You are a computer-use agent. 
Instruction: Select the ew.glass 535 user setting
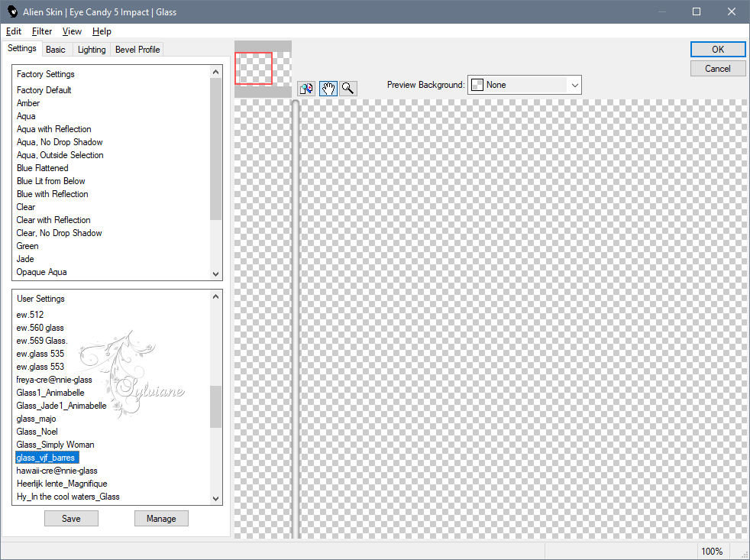[40, 353]
